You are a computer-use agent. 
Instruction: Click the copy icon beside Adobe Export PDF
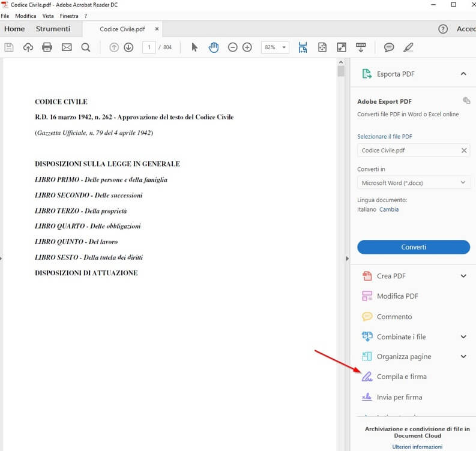tap(466, 100)
